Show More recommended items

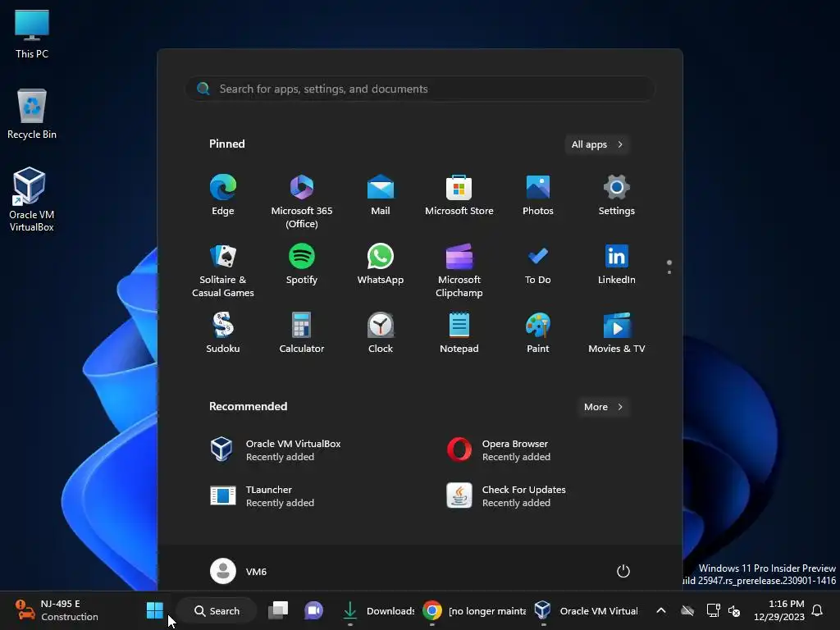(603, 407)
